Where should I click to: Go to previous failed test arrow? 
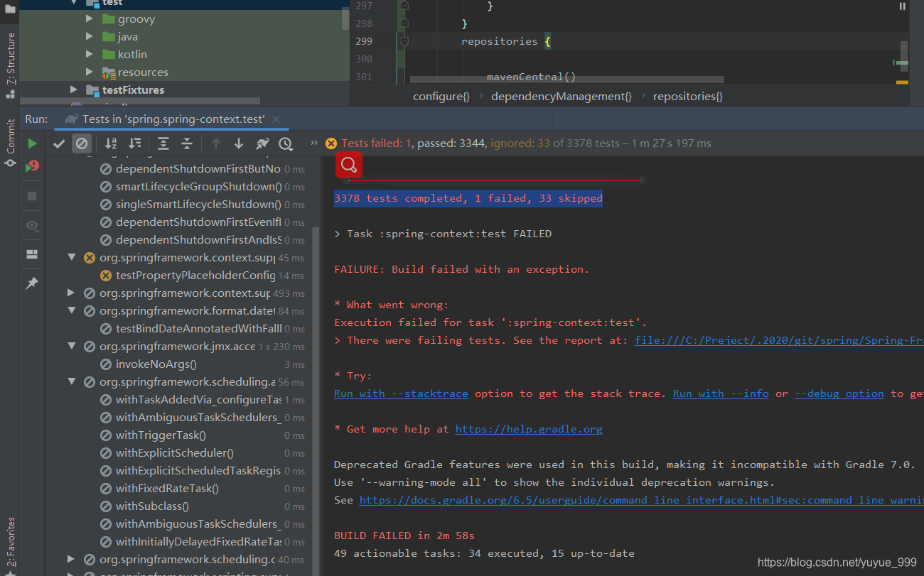coord(216,143)
